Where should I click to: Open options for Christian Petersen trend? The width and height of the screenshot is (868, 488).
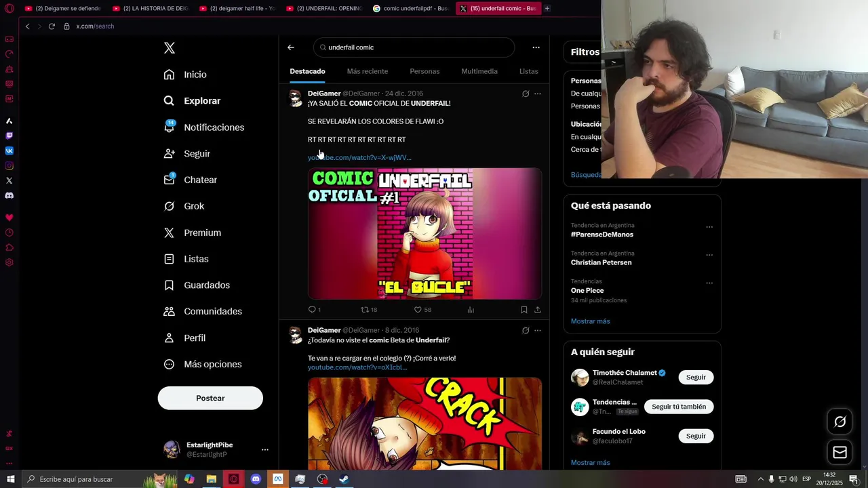(x=709, y=255)
